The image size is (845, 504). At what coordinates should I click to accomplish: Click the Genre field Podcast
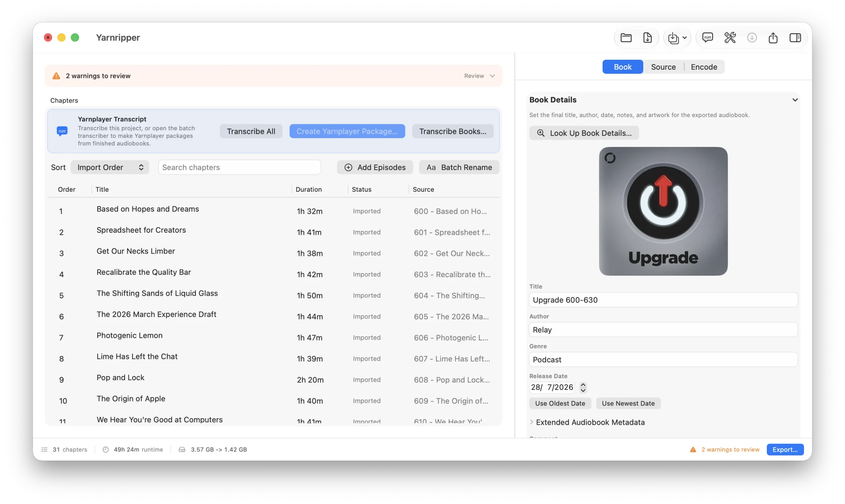pos(663,360)
